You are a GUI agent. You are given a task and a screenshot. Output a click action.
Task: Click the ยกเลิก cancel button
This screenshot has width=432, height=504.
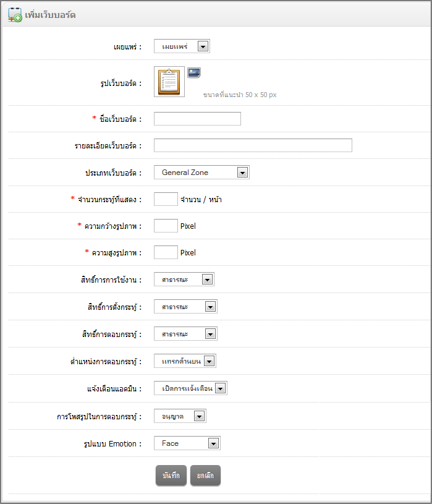tap(205, 475)
